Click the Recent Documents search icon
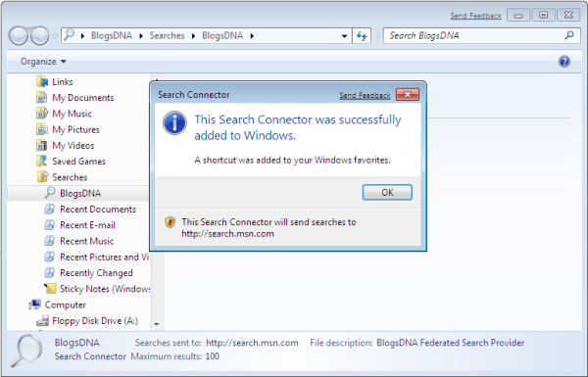Image resolution: width=588 pixels, height=377 pixels. point(50,209)
